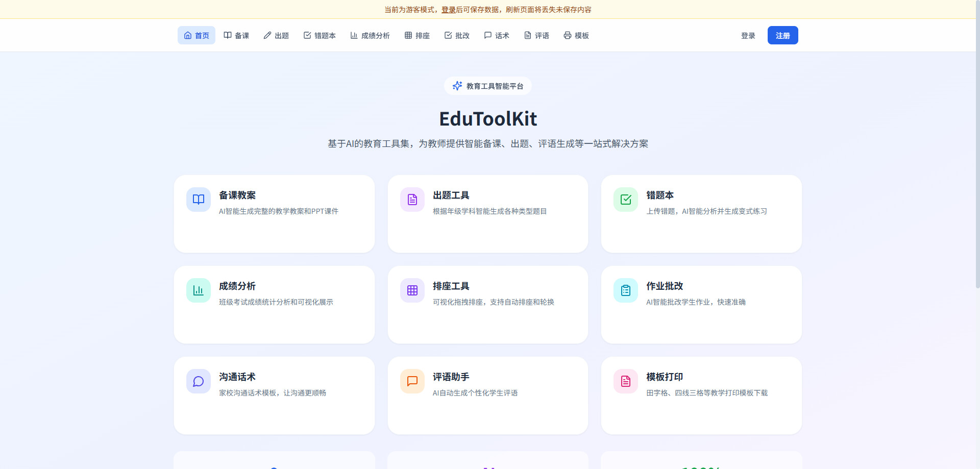This screenshot has height=469, width=980.
Task: Click the teal chart icon on 成绩分析 card
Action: [199, 290]
